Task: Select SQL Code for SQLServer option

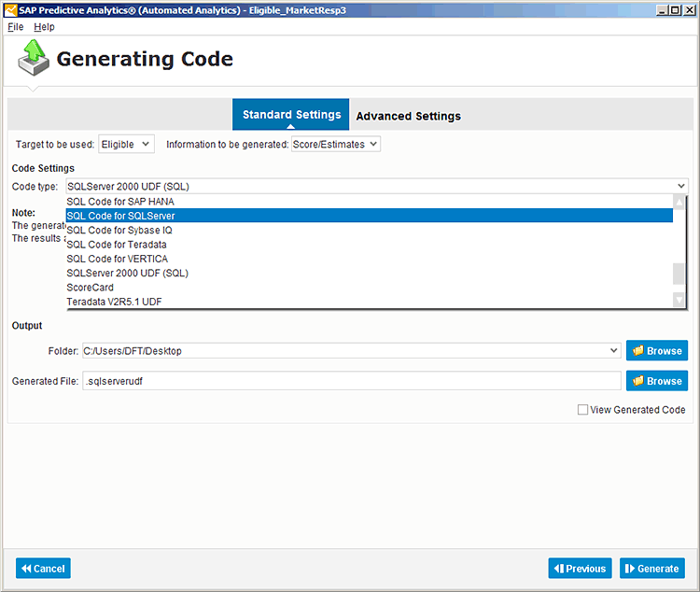Action: tap(370, 216)
